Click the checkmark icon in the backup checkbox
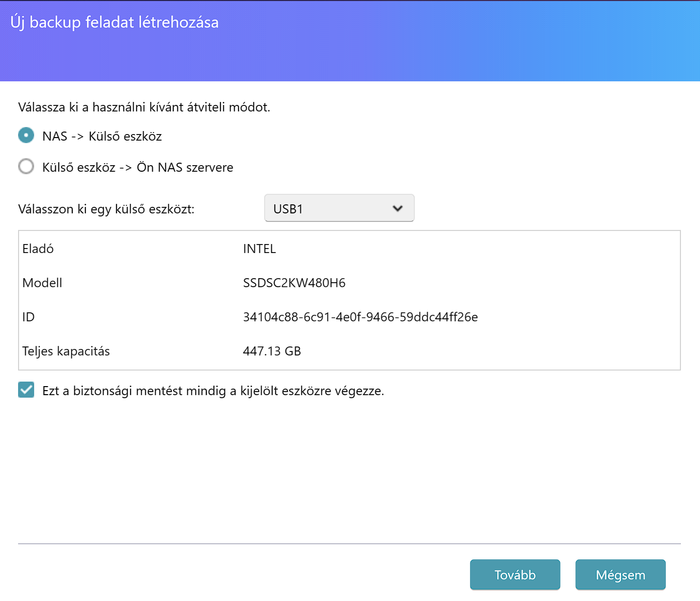 point(26,390)
